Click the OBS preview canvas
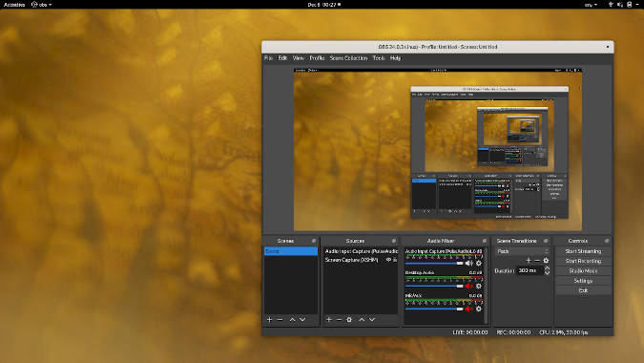The width and height of the screenshot is (644, 363). 438,150
